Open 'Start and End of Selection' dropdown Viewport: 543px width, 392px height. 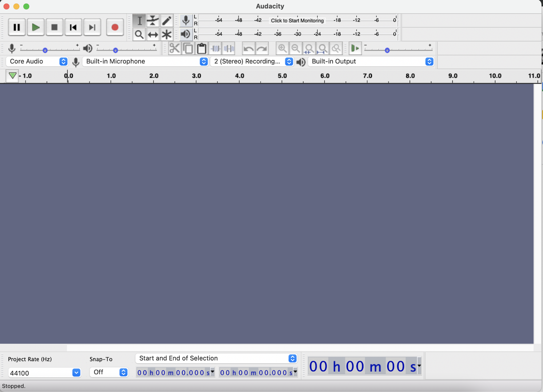click(x=216, y=358)
